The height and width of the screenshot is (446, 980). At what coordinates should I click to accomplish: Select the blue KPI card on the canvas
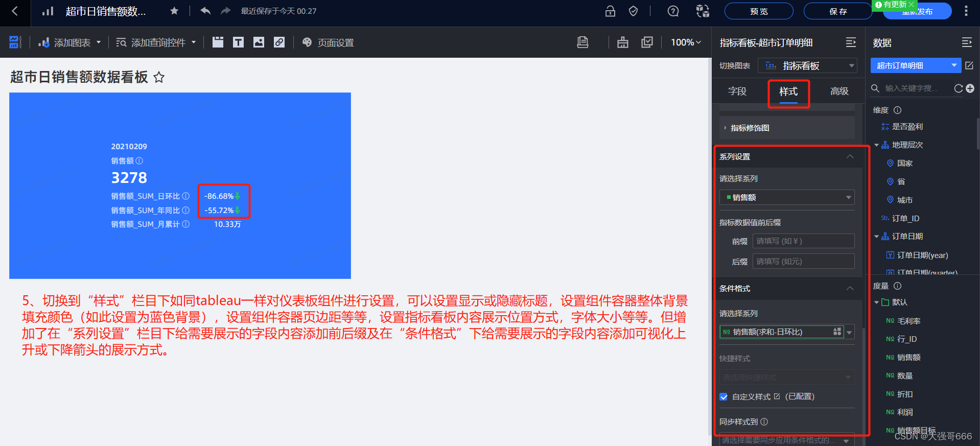click(x=180, y=185)
